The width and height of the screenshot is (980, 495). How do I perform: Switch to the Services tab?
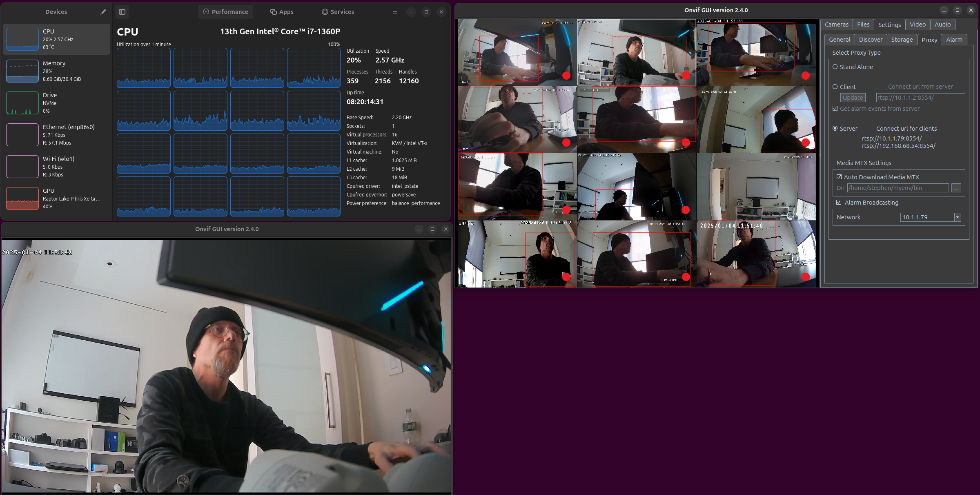point(338,12)
